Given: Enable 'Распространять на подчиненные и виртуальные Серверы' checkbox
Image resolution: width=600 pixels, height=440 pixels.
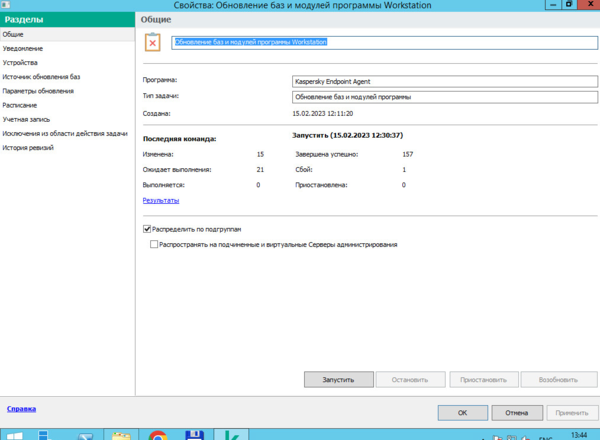Looking at the screenshot, I should point(153,243).
